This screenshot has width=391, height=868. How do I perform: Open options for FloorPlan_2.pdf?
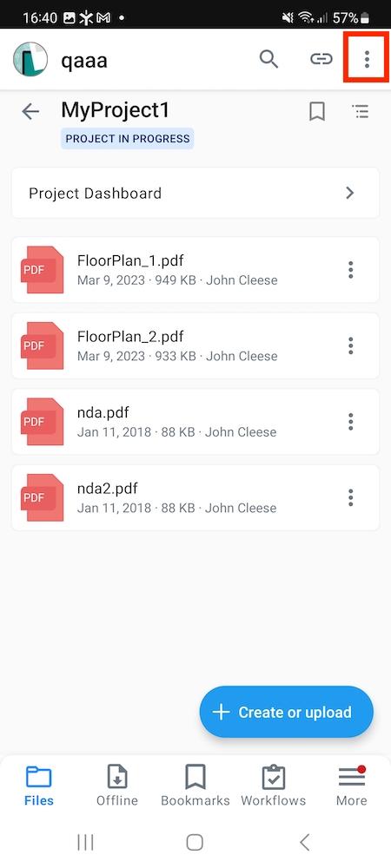pos(350,345)
